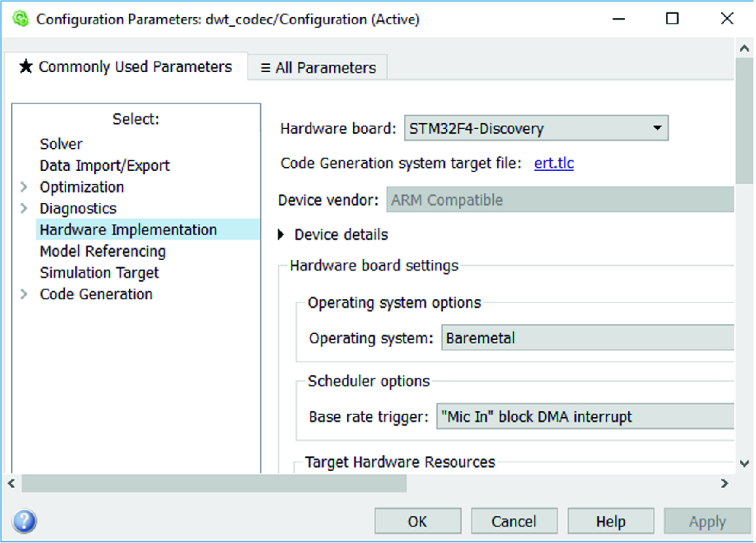Select Data Import/Export category
This screenshot has height=543, width=756.
click(x=104, y=166)
